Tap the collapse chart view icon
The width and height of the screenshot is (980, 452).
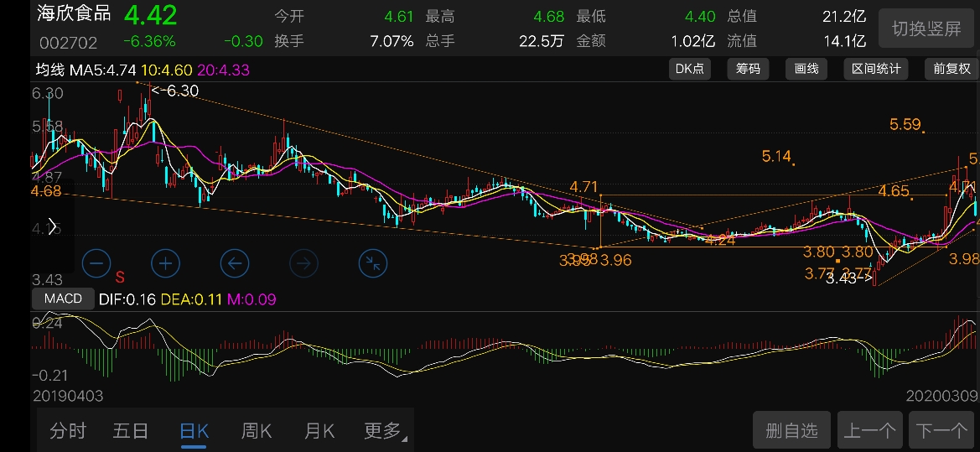point(373,263)
